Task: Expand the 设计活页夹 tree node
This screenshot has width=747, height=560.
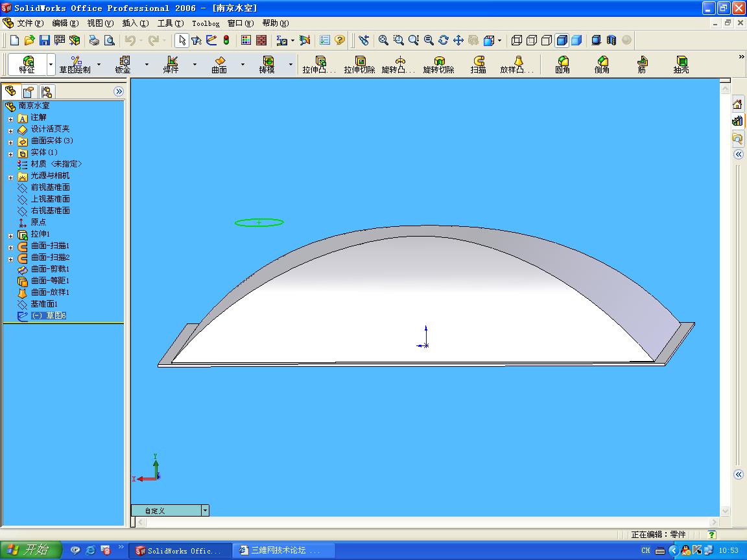Action: click(10, 130)
